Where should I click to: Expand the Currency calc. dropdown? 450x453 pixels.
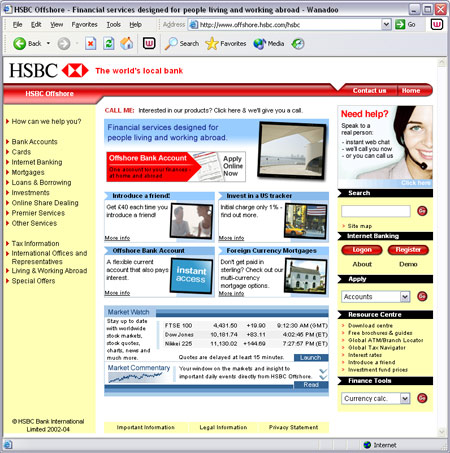coord(405,398)
